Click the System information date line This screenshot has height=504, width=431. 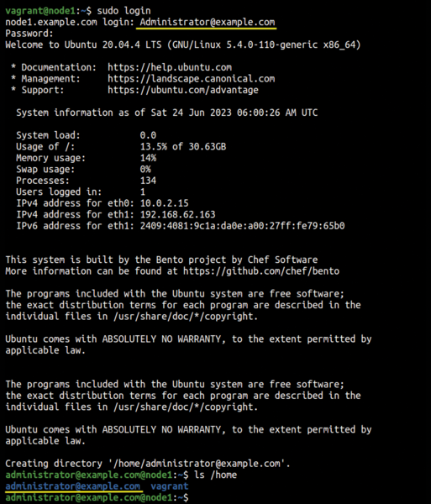coord(167,113)
